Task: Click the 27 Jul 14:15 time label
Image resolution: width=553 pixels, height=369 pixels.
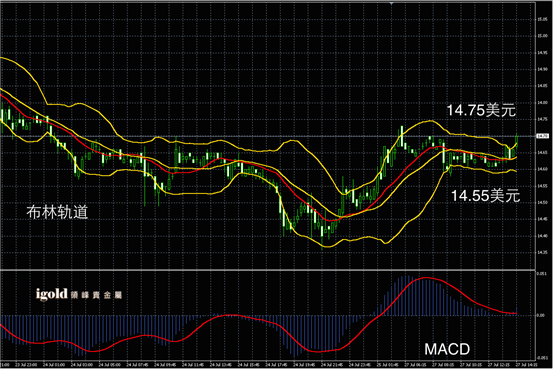Action: pos(526,364)
